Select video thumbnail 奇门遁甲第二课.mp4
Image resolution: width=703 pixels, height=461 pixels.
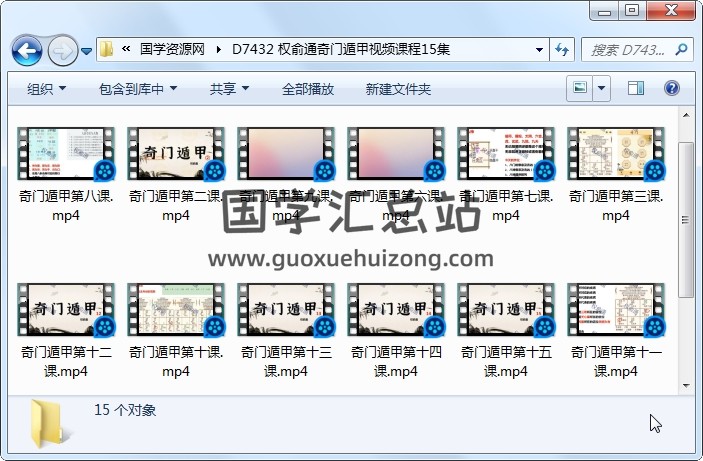[176, 153]
